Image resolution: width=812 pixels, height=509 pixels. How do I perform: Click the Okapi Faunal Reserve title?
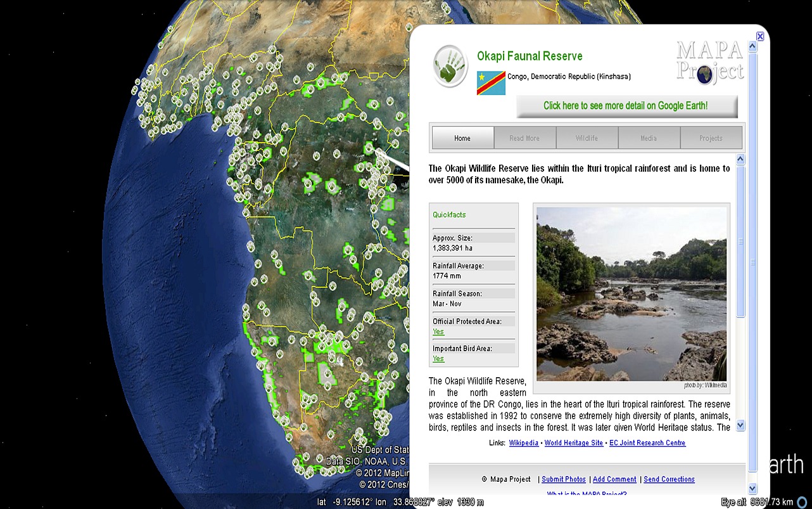tap(530, 56)
